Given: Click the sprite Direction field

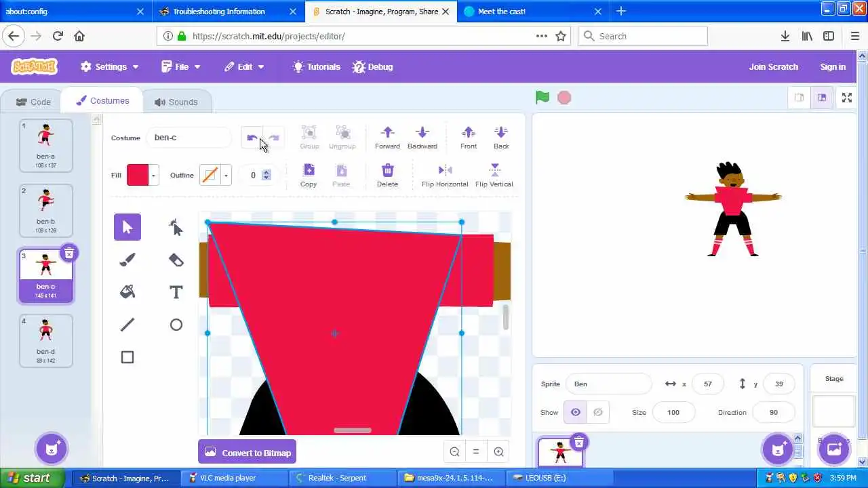Looking at the screenshot, I should pos(774,412).
